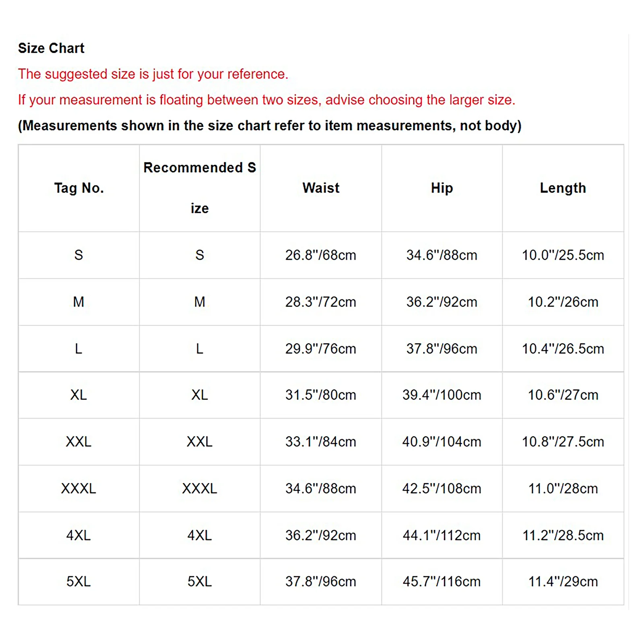Screen dimensions: 644x644
Task: Click the S tag number cell
Action: click(79, 255)
